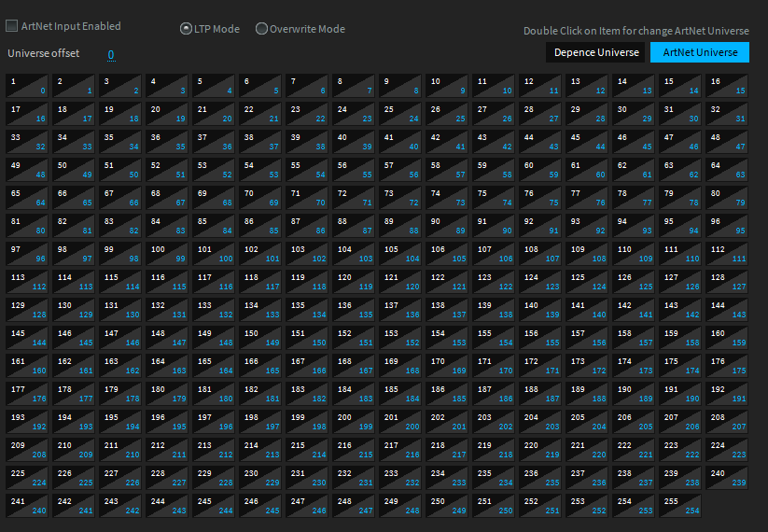Select universe cell 150
This screenshot has width=768, height=532.
[x=259, y=338]
